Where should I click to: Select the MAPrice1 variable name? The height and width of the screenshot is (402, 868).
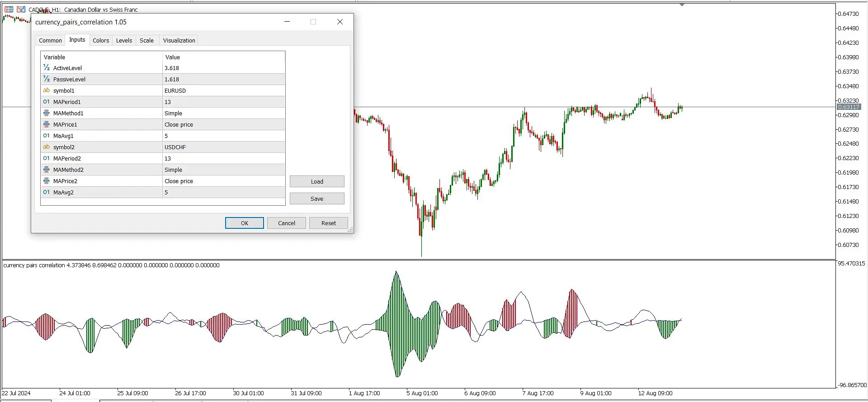tap(65, 124)
